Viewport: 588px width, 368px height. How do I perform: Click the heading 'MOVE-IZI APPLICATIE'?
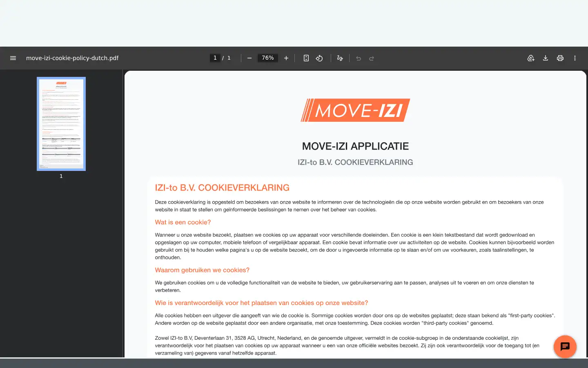click(x=355, y=146)
